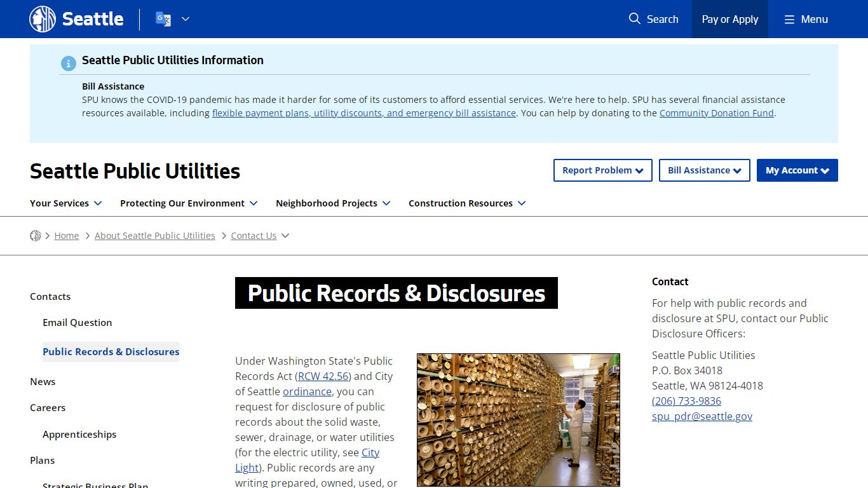Open News in the sidebar

click(x=43, y=382)
